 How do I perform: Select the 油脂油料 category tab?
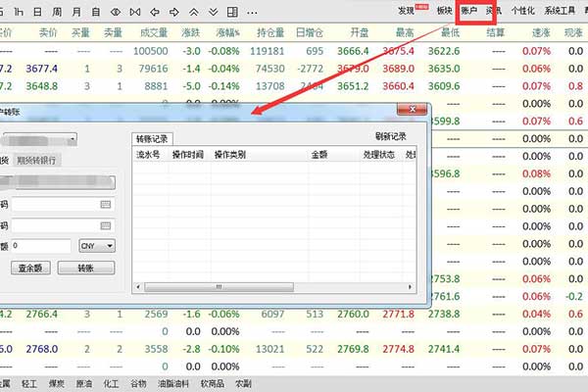point(173,384)
